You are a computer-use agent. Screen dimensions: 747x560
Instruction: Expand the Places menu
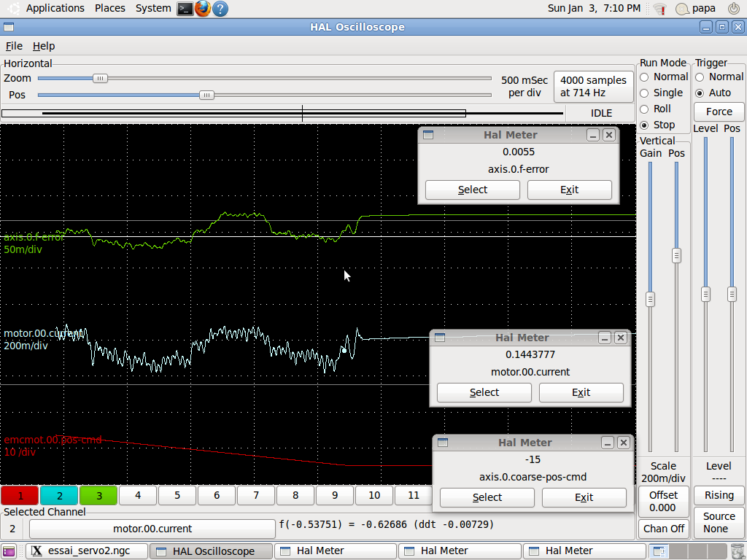coord(109,9)
